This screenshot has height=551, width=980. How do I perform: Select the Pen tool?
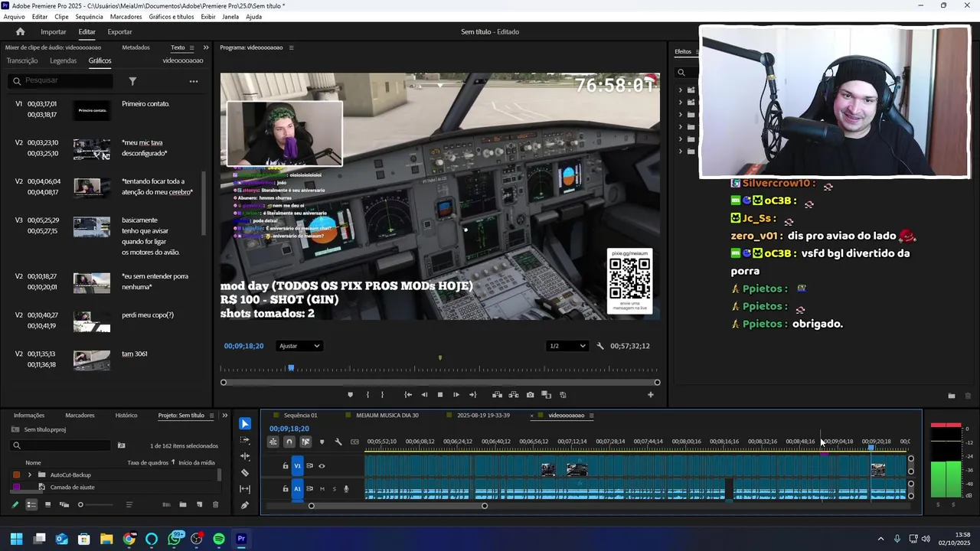pyautogui.click(x=245, y=505)
